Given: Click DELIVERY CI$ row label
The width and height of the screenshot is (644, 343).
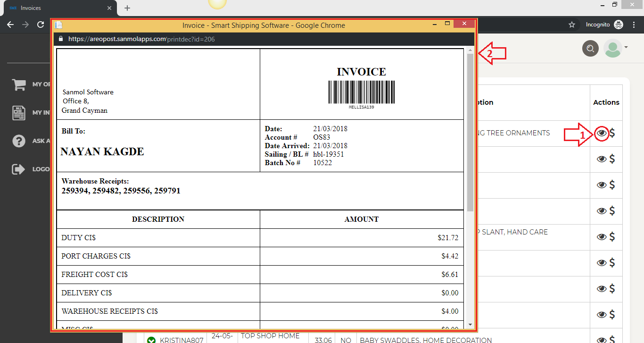Looking at the screenshot, I should 87,293.
